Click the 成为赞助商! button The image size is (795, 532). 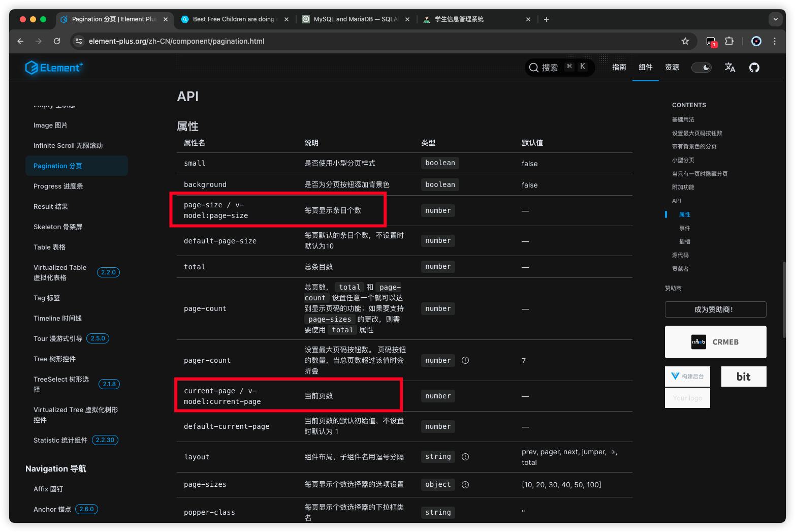coord(715,309)
